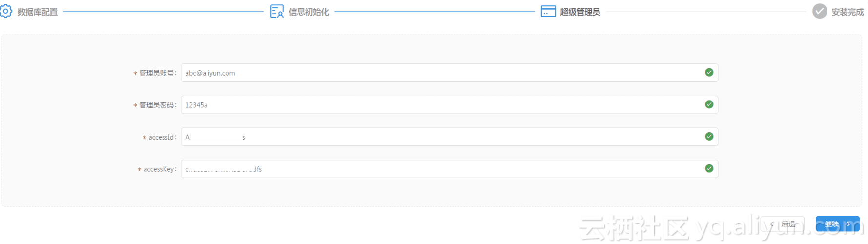This screenshot has height=244, width=868.
Task: Focus the 管理员账号 email input field
Action: 439,73
